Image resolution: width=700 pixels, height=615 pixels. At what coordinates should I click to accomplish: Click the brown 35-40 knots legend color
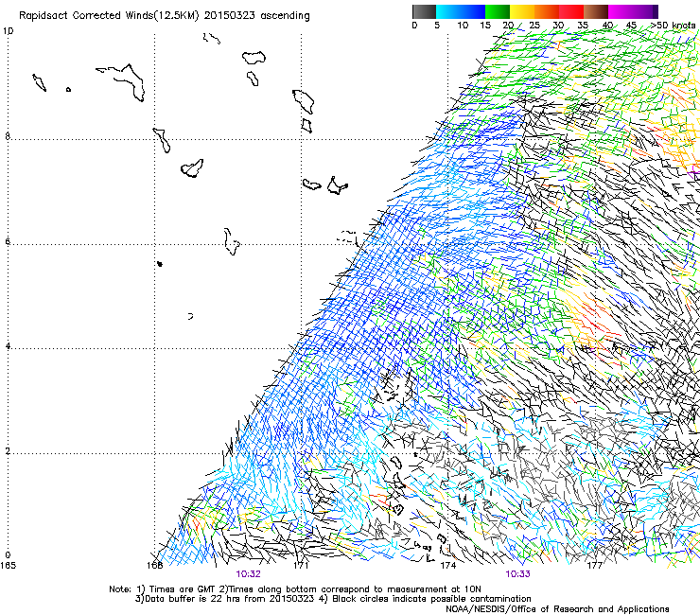596,11
